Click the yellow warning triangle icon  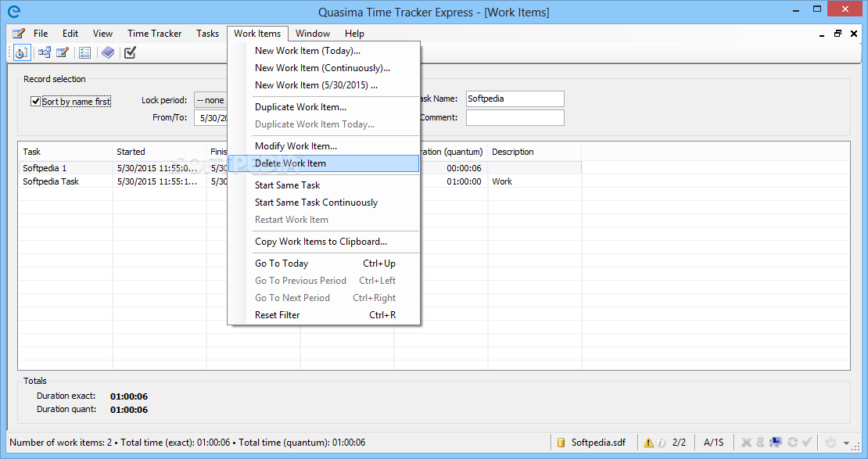tap(648, 443)
